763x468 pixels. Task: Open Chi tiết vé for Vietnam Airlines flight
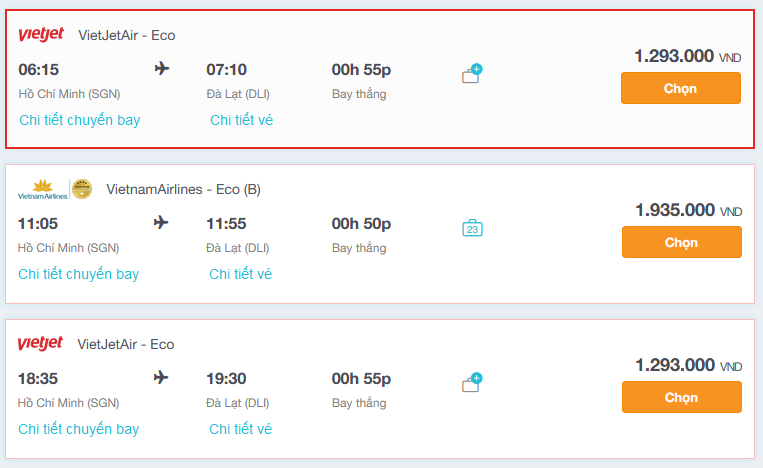coord(240,274)
